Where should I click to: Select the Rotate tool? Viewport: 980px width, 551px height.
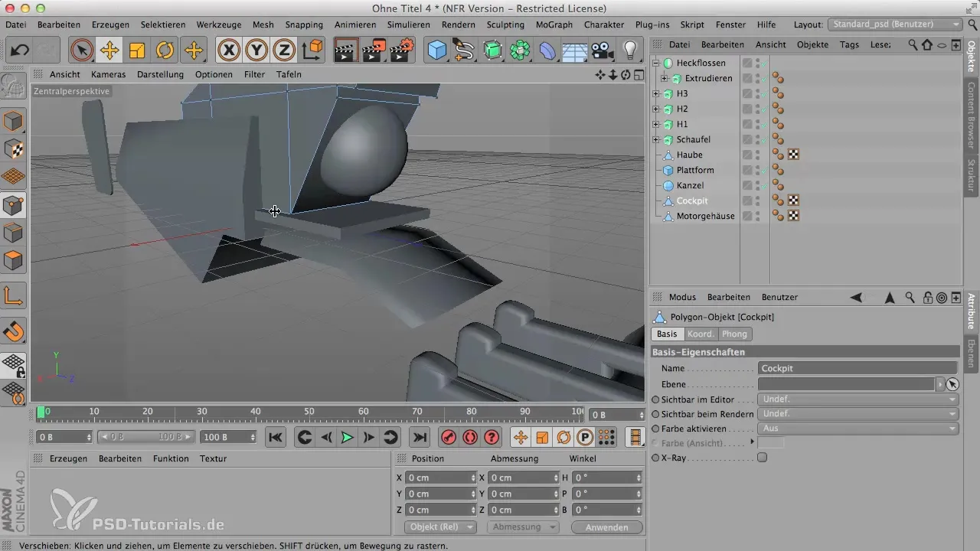(x=165, y=51)
